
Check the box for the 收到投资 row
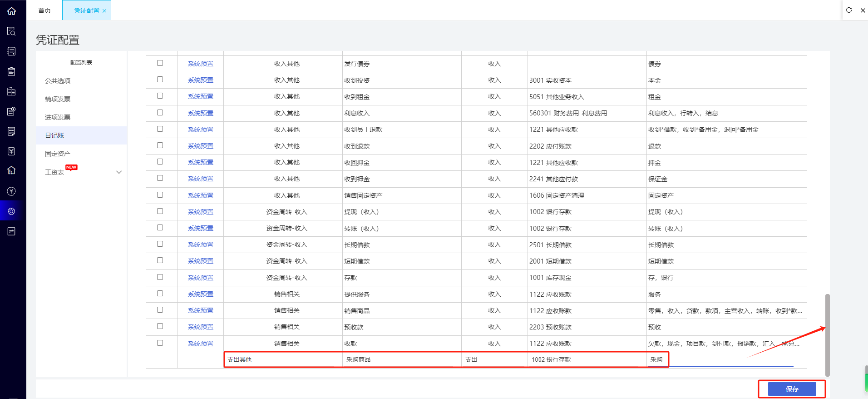160,80
